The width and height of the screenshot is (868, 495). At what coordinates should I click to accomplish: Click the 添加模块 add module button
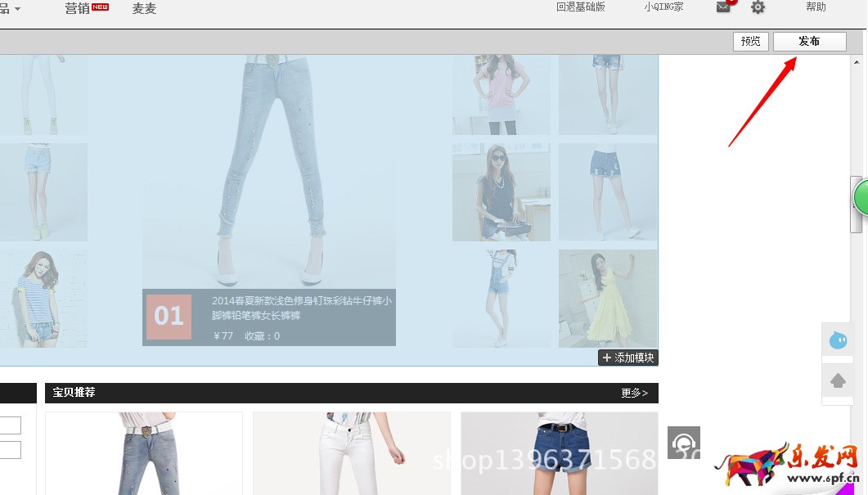pos(628,358)
